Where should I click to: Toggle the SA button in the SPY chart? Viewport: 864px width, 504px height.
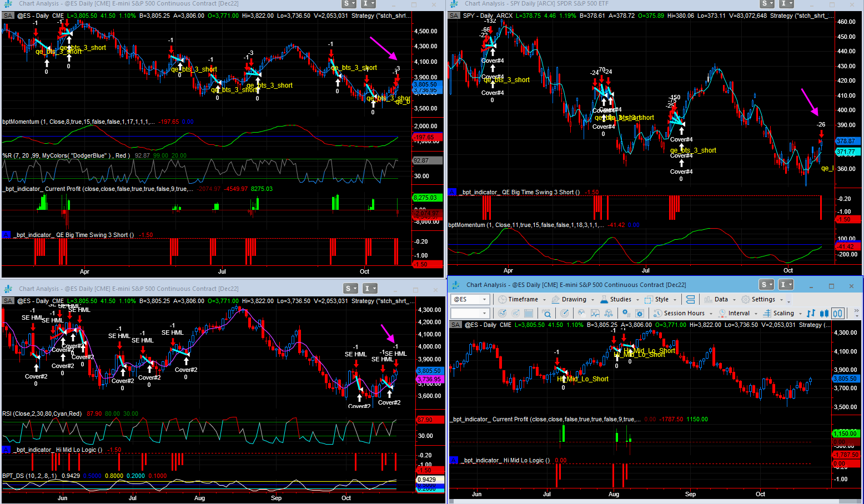tap(454, 16)
